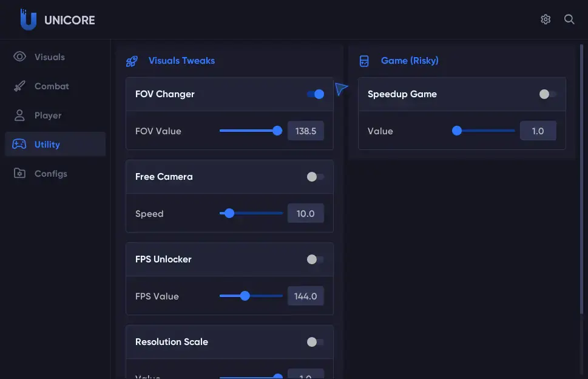Click the Configs folder icon
The height and width of the screenshot is (379, 588).
[19, 173]
